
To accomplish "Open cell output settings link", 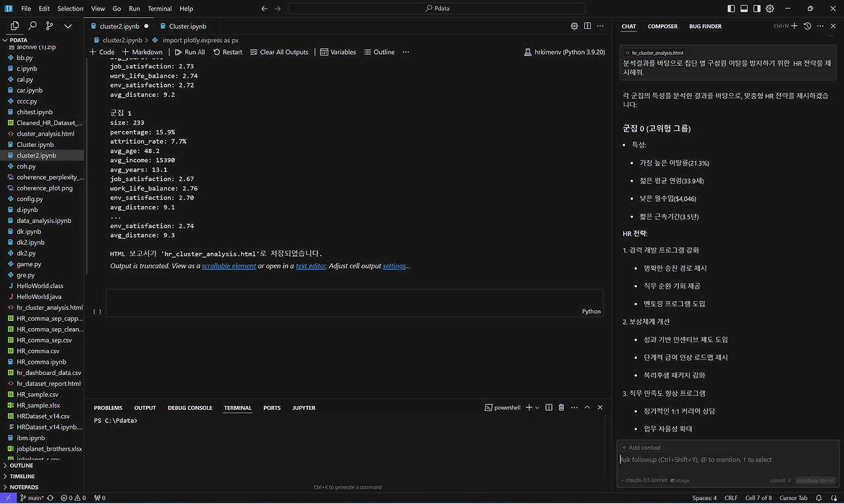I will [394, 266].
